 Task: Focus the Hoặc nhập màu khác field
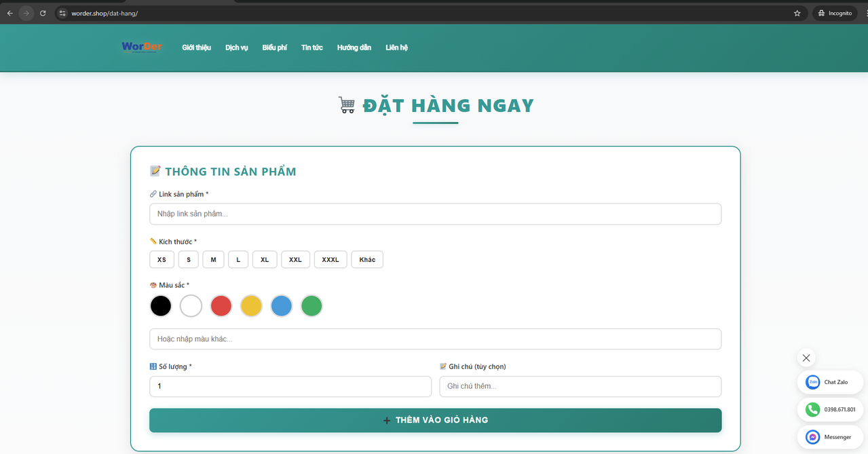(x=435, y=339)
